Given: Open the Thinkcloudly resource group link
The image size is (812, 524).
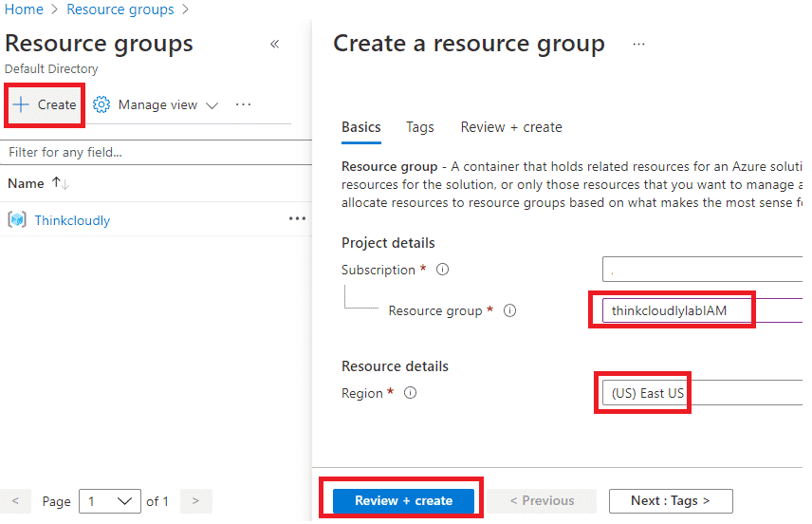Looking at the screenshot, I should pyautogui.click(x=72, y=220).
